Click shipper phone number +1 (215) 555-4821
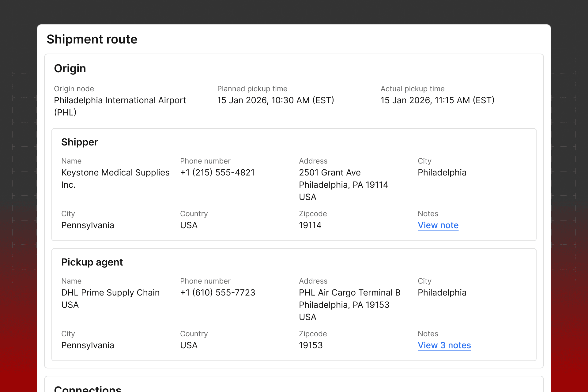The height and width of the screenshot is (392, 588). pyautogui.click(x=217, y=173)
